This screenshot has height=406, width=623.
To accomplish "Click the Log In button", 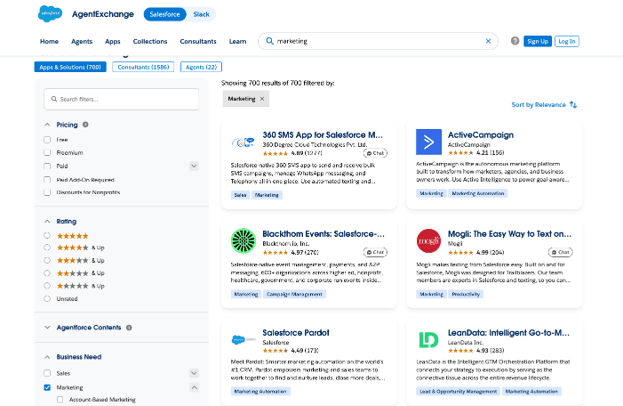I will [567, 41].
